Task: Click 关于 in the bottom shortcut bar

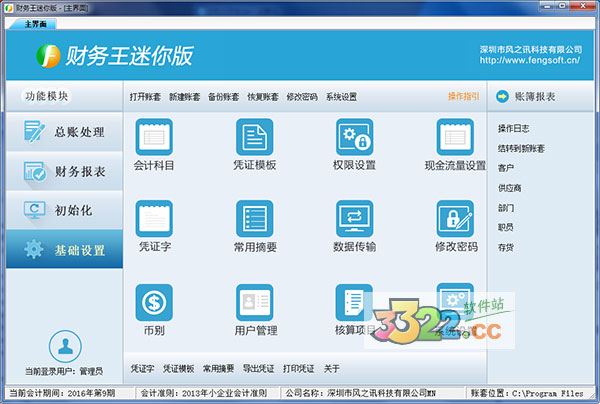Action: tap(331, 368)
